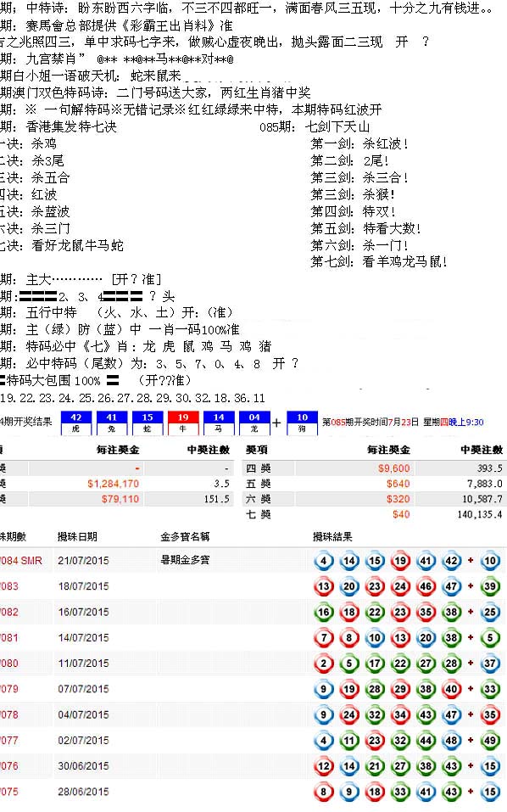507x812 pixels.
Task: Click ball 8 in draw 075 row
Action: tap(323, 792)
